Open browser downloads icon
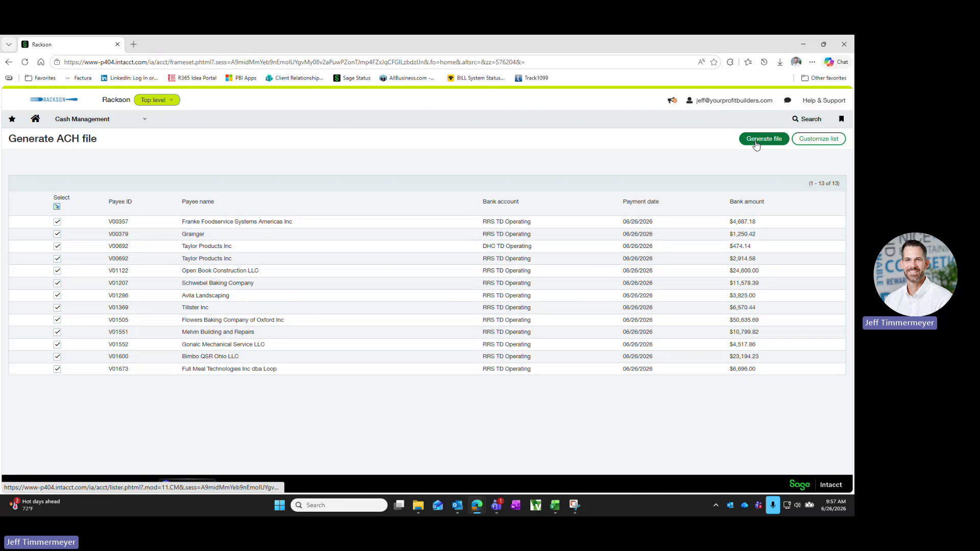Image resolution: width=980 pixels, height=551 pixels. coord(780,62)
